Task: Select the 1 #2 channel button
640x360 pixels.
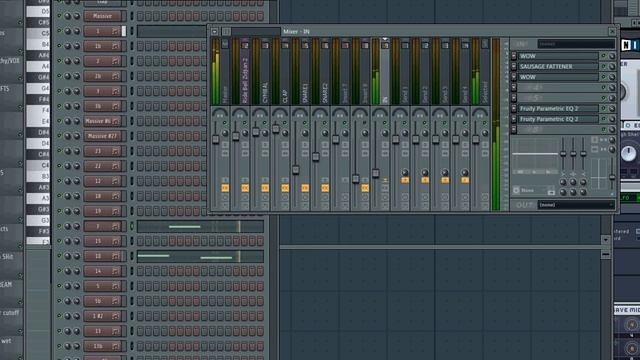Action: tap(102, 316)
